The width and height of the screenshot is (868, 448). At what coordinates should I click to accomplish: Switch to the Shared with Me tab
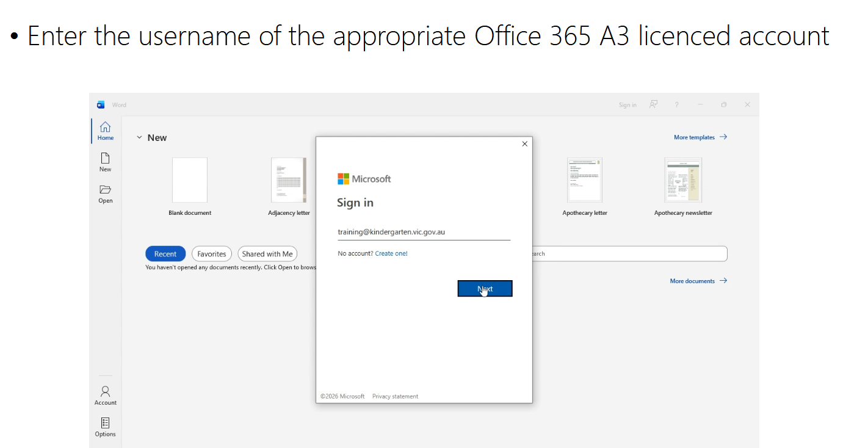click(267, 254)
